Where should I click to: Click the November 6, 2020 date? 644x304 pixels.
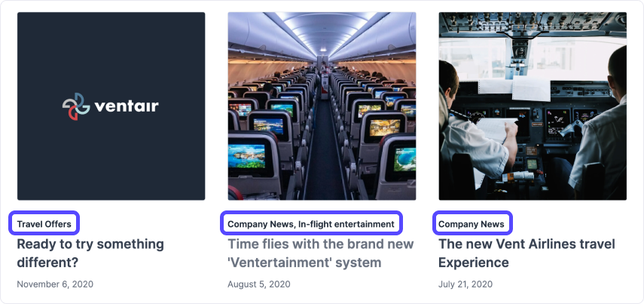[x=55, y=284]
